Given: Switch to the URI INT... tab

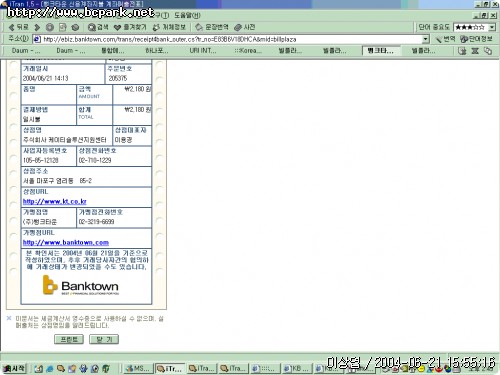Looking at the screenshot, I should pyautogui.click(x=203, y=51).
